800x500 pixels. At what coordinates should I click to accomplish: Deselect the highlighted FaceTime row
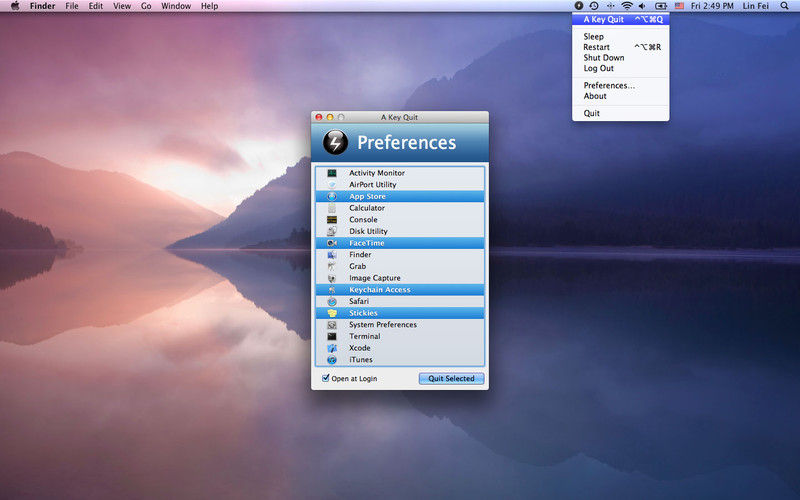click(x=399, y=243)
